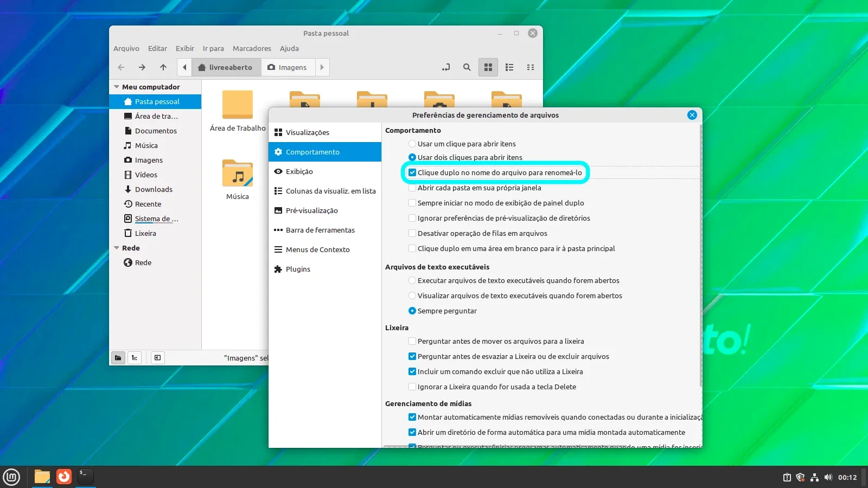The height and width of the screenshot is (488, 868).
Task: Enable 'Clique duplo em uma área em branco' checkbox
Action: pyautogui.click(x=412, y=249)
